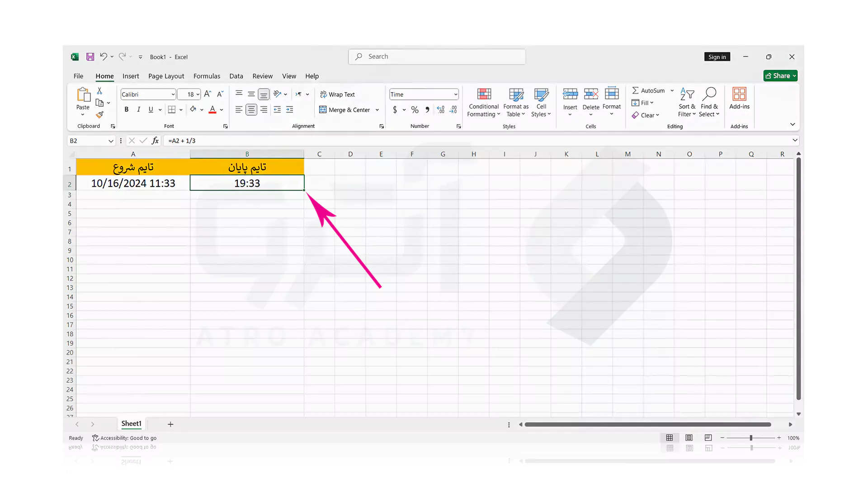Open the Time number format dropdown
Image resolution: width=868 pixels, height=488 pixels.
[455, 94]
